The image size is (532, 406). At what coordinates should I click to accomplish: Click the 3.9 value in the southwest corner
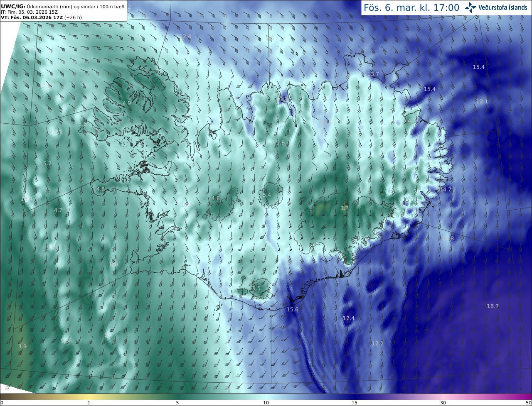tap(22, 346)
